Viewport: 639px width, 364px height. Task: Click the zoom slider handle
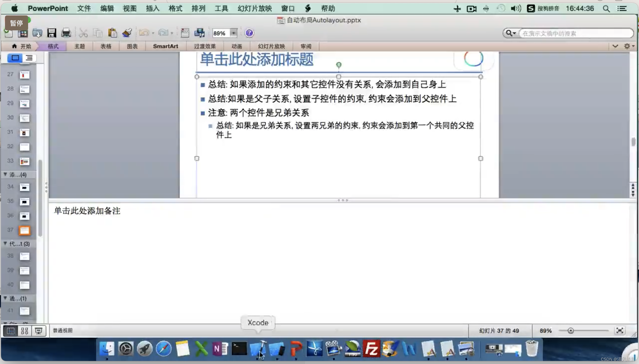(570, 331)
